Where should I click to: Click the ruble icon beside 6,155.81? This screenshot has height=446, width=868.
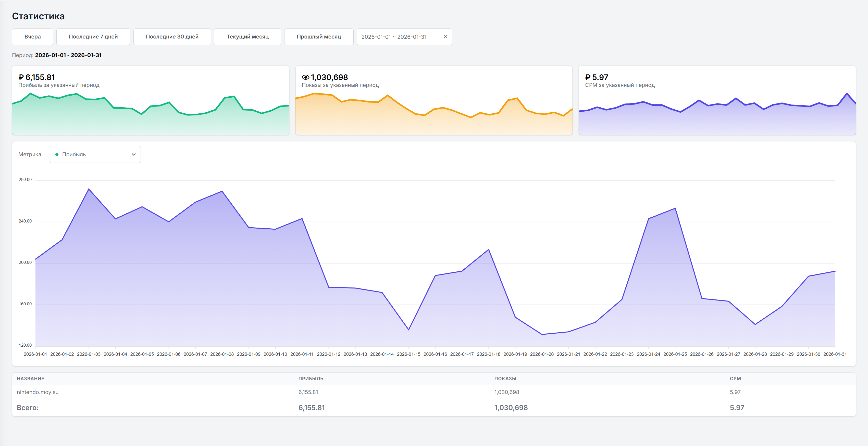click(x=21, y=77)
